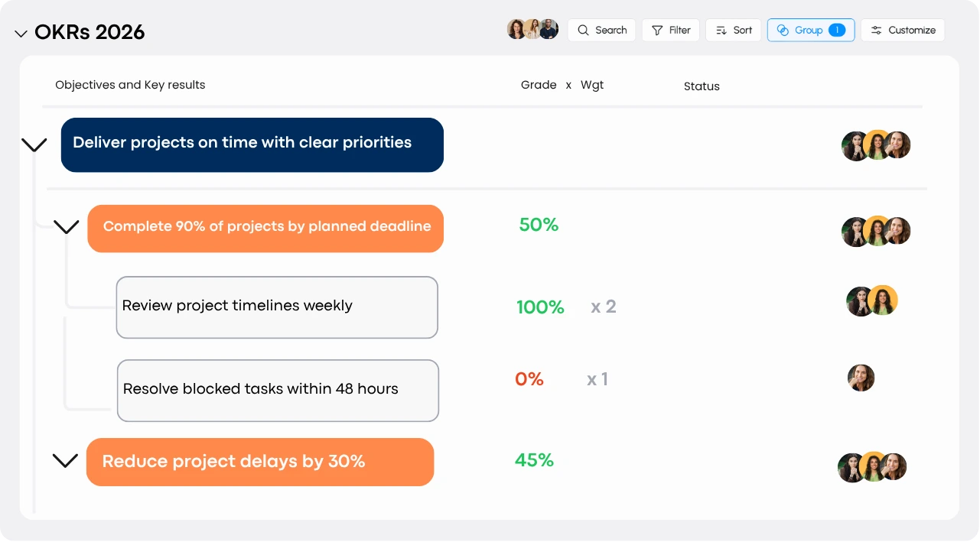
Task: Collapse Deliver projects on time objective
Action: [x=34, y=144]
